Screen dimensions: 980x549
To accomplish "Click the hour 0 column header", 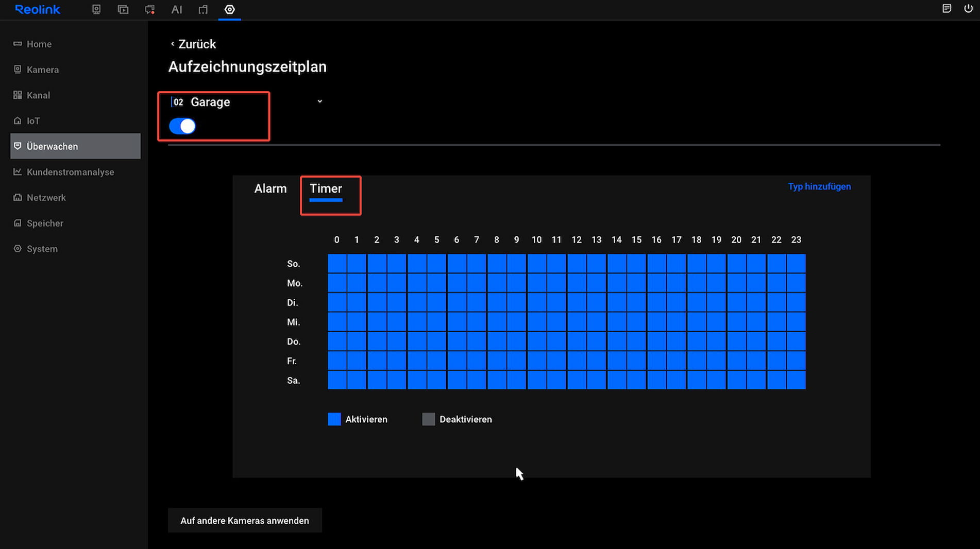I will [337, 239].
